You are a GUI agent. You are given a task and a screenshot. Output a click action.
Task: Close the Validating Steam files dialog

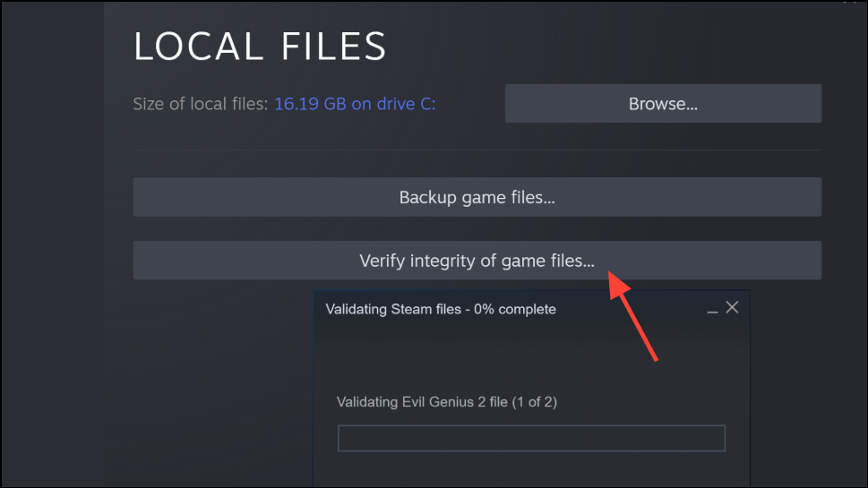(732, 308)
